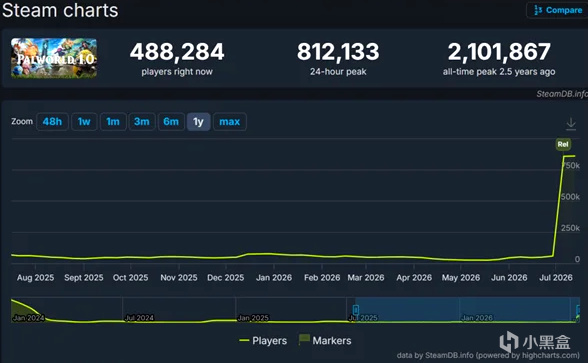Grab the right navigator range handle
The height and width of the screenshot is (363, 588).
click(x=578, y=310)
